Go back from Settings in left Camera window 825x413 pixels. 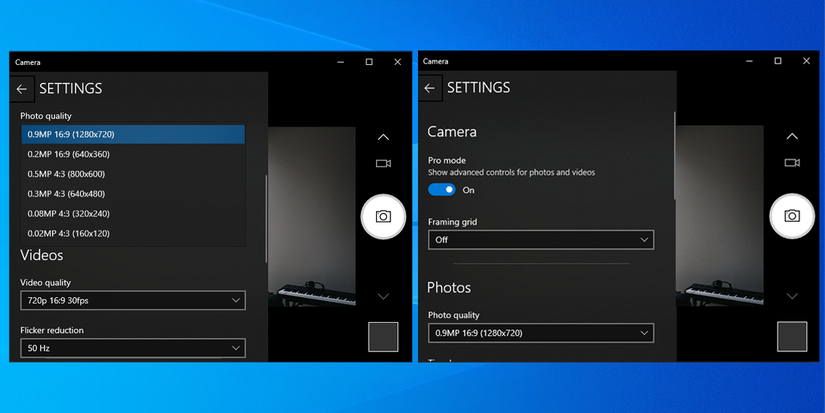click(x=22, y=89)
